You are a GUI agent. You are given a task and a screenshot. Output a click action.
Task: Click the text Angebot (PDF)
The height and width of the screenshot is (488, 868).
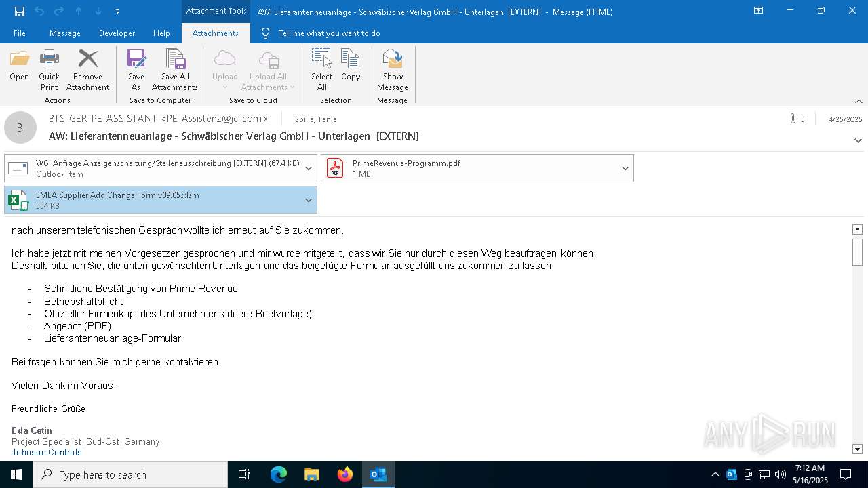point(78,326)
